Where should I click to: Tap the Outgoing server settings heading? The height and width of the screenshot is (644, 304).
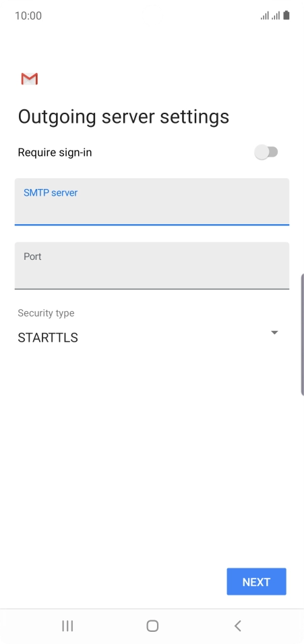[123, 117]
